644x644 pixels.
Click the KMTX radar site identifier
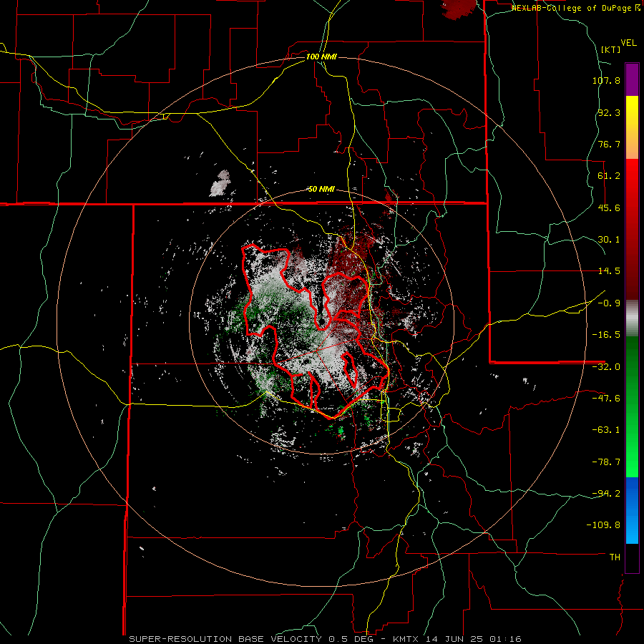pyautogui.click(x=407, y=639)
